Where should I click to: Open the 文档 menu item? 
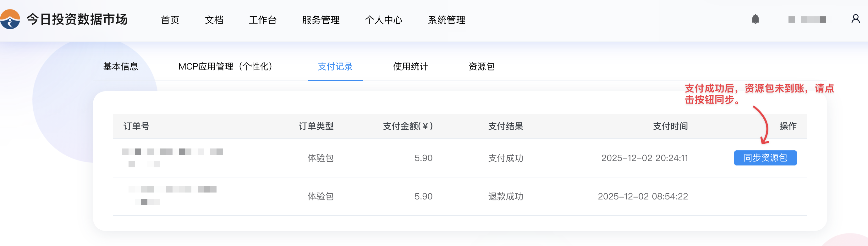pyautogui.click(x=214, y=20)
